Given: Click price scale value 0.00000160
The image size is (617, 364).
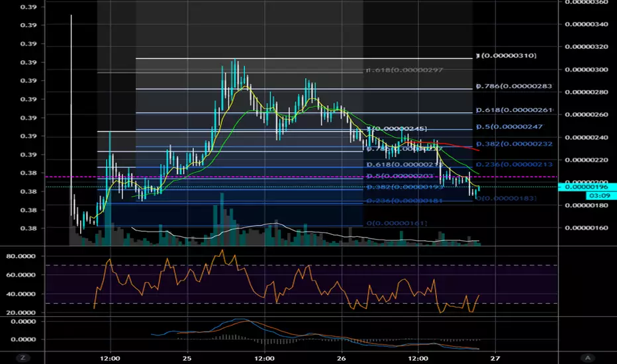Looking at the screenshot, I should click(587, 228).
